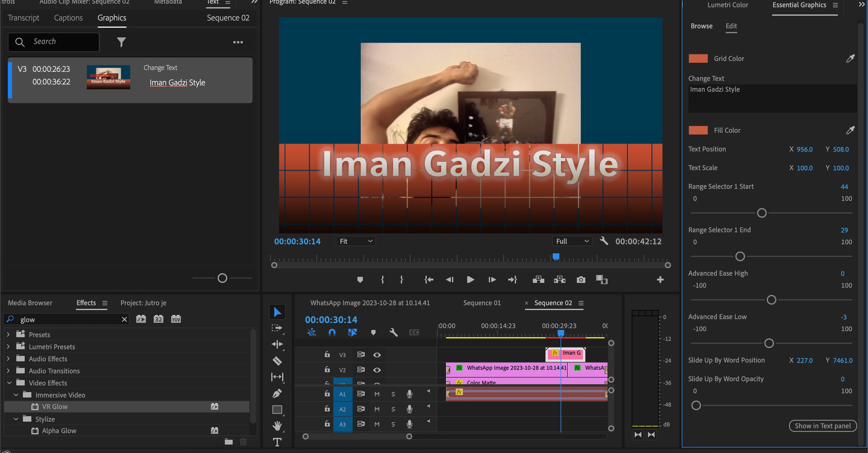Screen dimensions: 868x453
Task: Click the Fill Color swatch
Action: (x=698, y=130)
